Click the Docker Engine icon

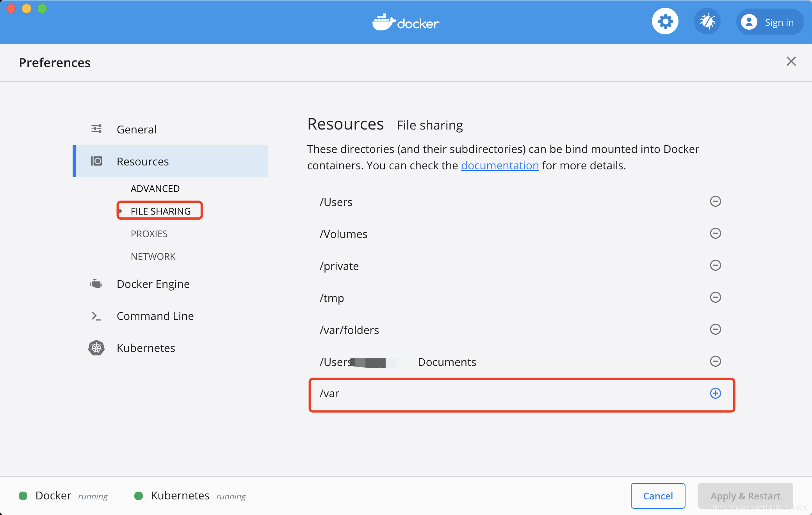tap(96, 284)
